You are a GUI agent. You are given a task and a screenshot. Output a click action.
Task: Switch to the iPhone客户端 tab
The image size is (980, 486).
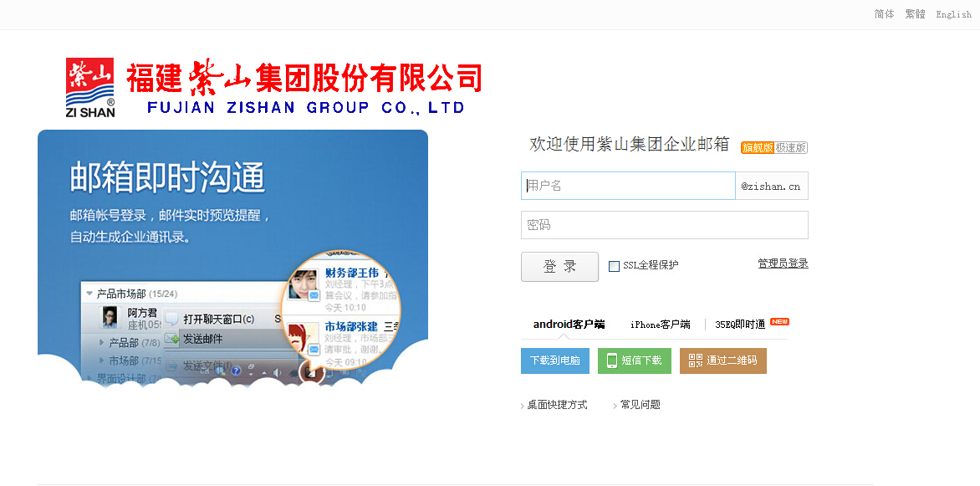tap(660, 325)
